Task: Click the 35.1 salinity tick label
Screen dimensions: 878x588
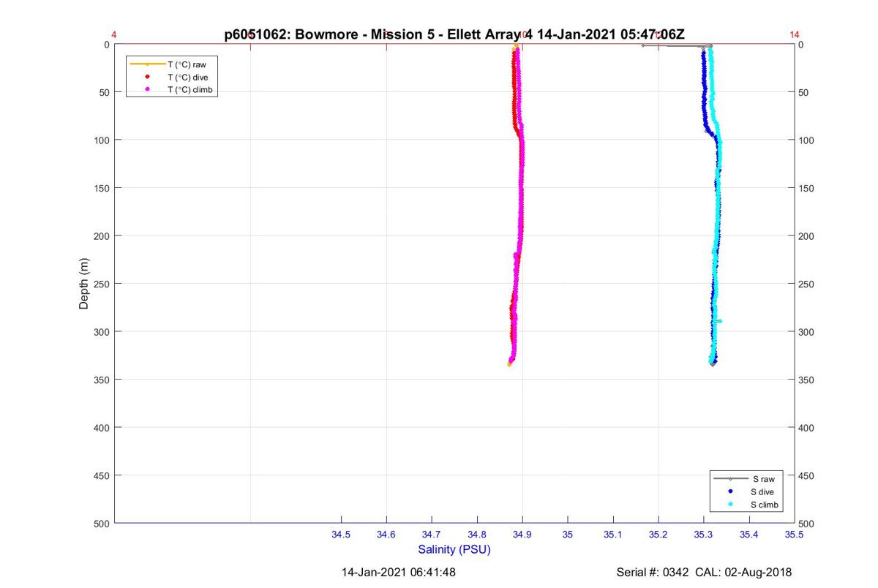Action: pyautogui.click(x=613, y=535)
